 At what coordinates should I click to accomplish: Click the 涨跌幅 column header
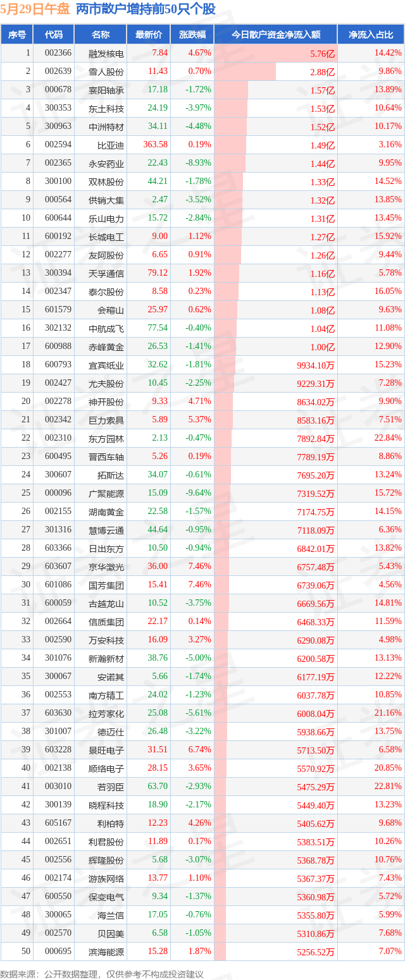click(192, 35)
